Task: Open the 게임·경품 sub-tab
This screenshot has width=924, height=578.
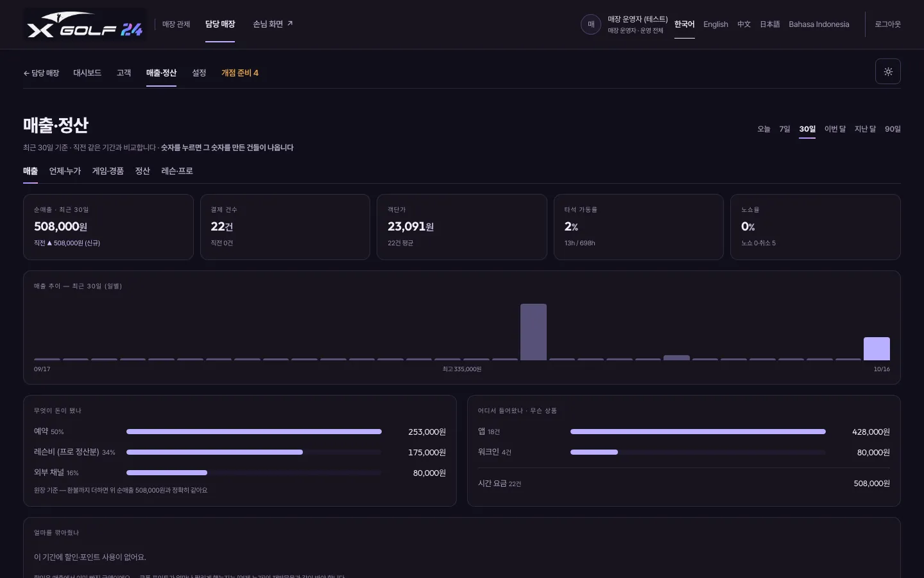Action: click(x=108, y=171)
